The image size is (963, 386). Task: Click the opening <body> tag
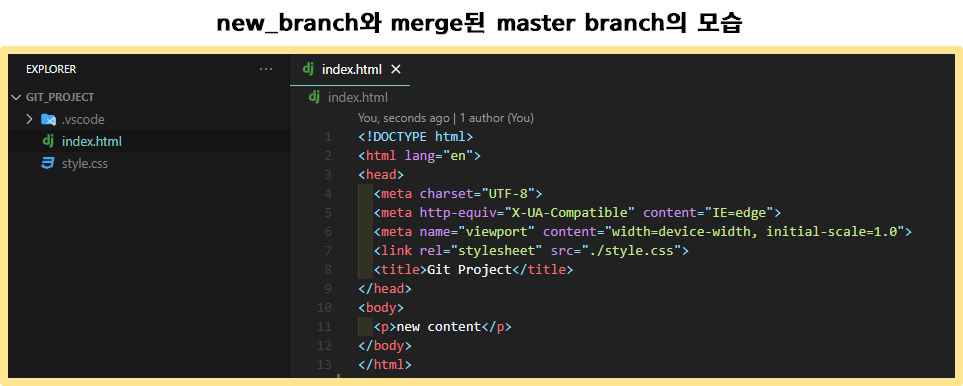(381, 307)
